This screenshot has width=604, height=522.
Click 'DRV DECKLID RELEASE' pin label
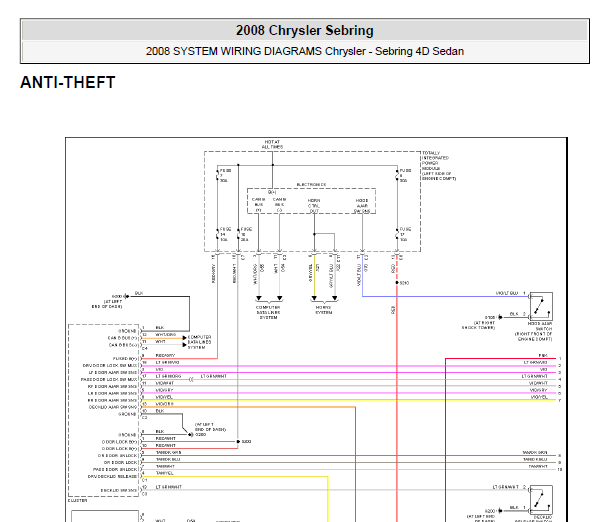[112, 477]
